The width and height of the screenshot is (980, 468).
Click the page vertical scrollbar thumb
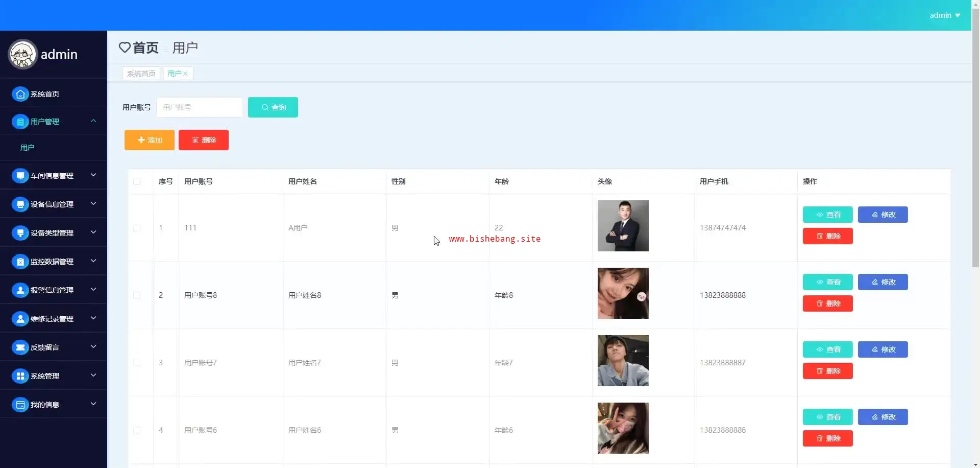point(975,138)
